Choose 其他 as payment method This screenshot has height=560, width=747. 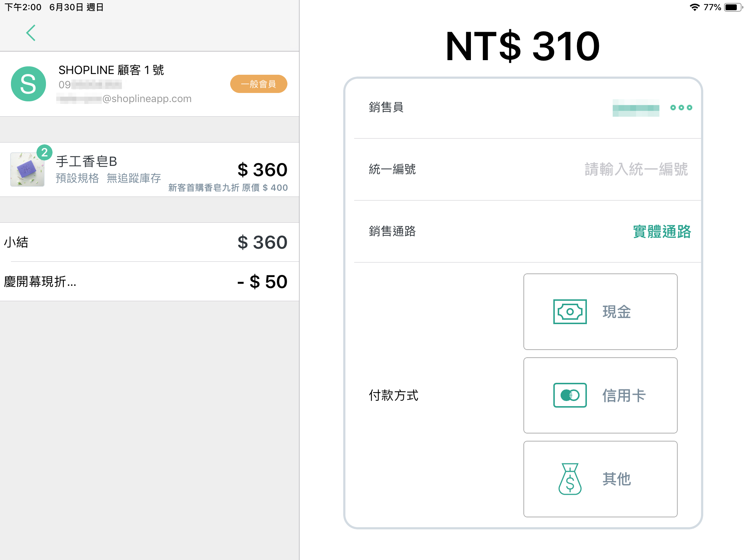click(x=600, y=479)
